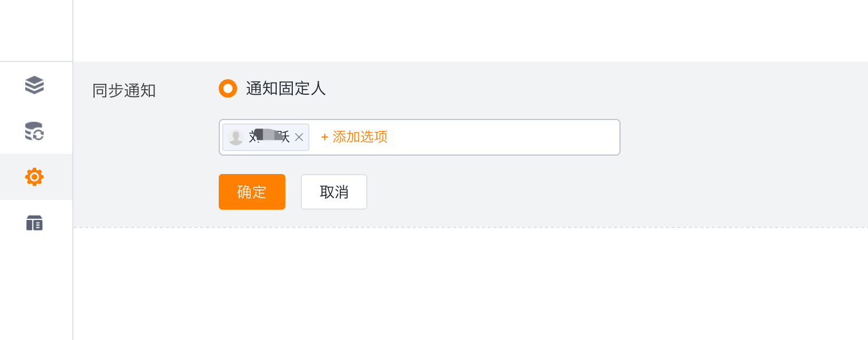The image size is (868, 340).
Task: Click the 通知固定人 label text
Action: pyautogui.click(x=286, y=88)
